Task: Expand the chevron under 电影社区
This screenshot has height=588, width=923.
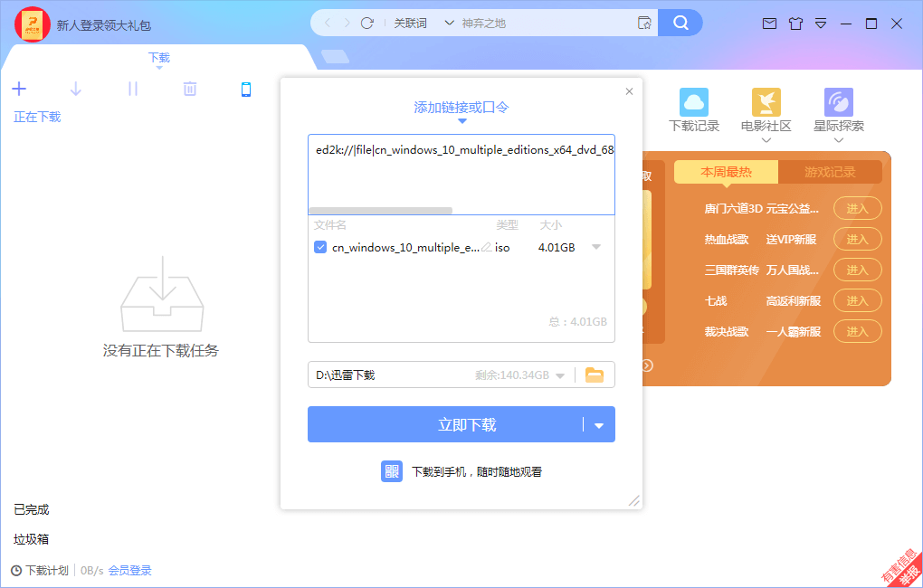Action: click(x=766, y=140)
